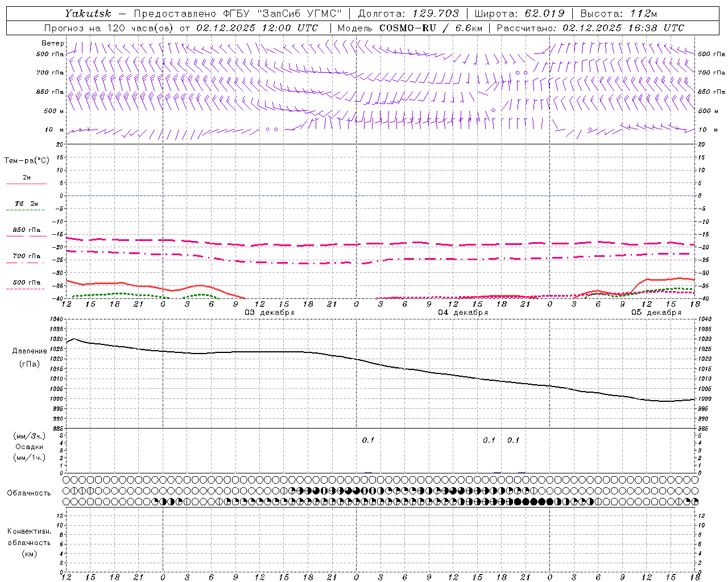The height and width of the screenshot is (582, 728).
Task: Select the Рассчитано: 02.12.2025 16:38 UTC text
Action: [590, 28]
